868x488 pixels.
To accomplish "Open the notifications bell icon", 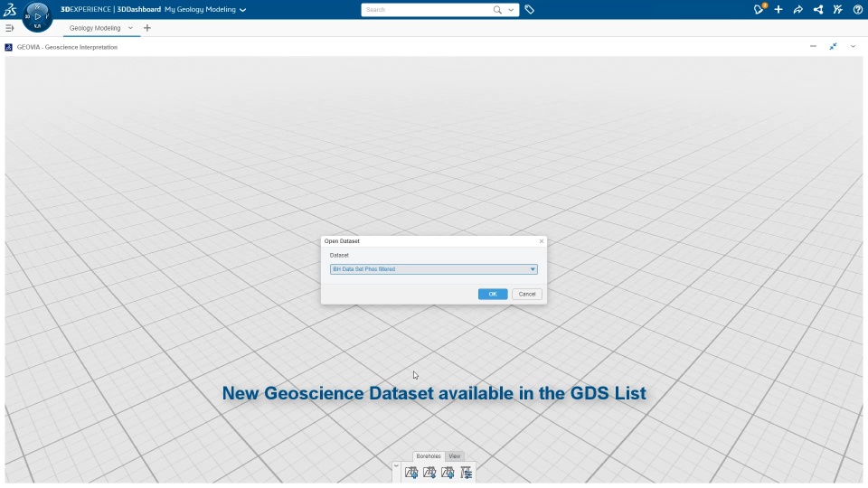I will click(x=759, y=9).
